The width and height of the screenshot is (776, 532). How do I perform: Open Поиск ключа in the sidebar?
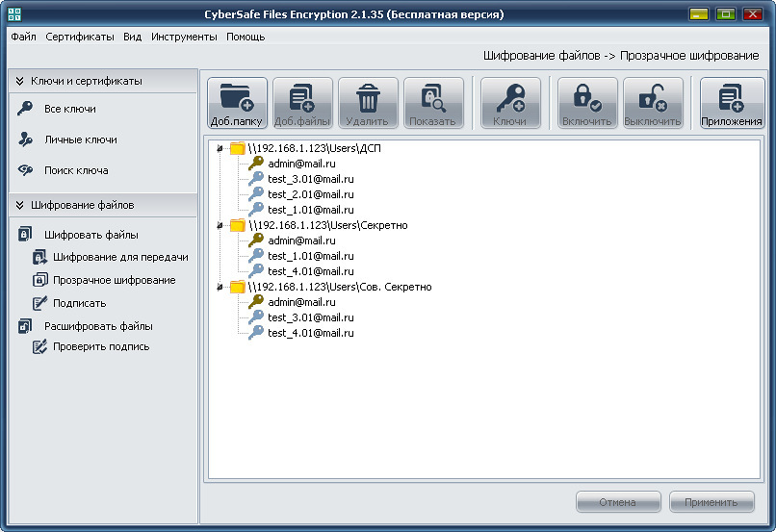point(76,170)
